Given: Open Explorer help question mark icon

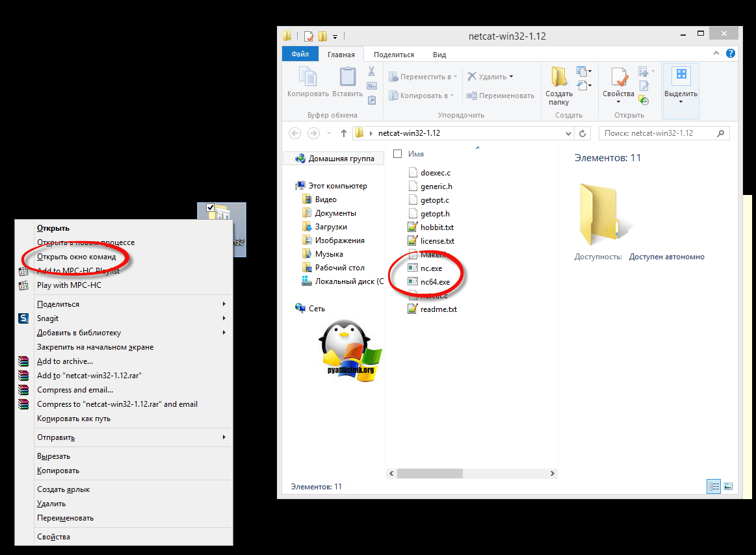Looking at the screenshot, I should pyautogui.click(x=731, y=53).
